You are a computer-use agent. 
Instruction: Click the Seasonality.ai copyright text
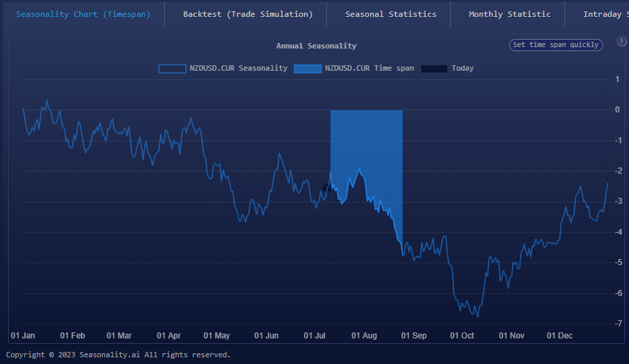[x=118, y=355]
